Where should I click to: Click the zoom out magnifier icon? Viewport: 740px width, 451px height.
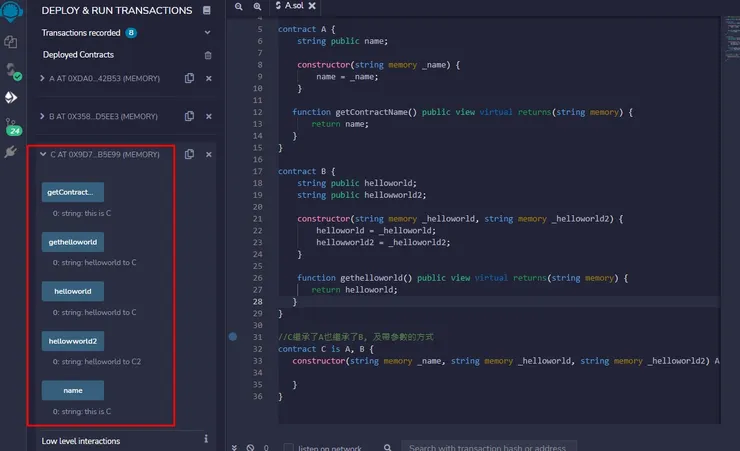tap(238, 7)
